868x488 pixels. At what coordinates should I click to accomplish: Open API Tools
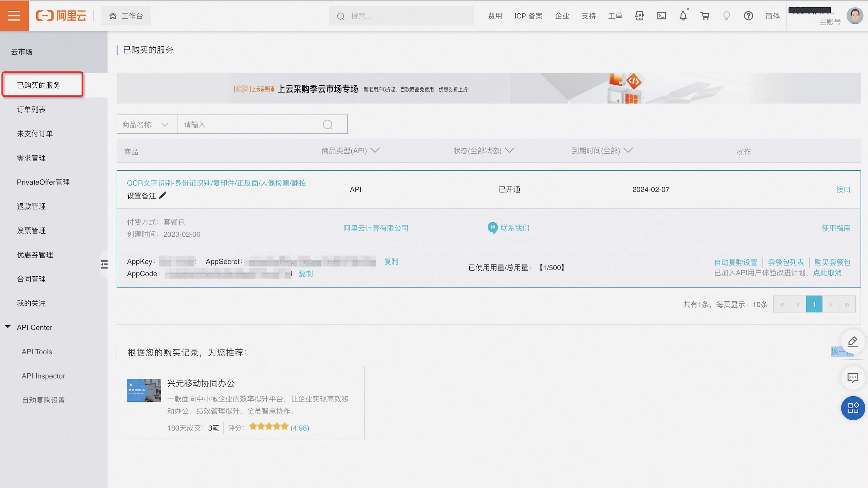coord(37,352)
